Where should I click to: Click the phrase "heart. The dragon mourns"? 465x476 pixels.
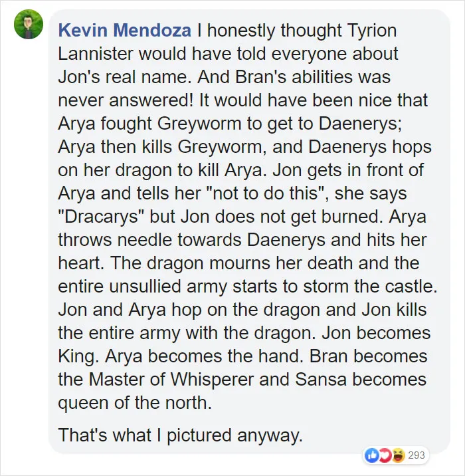point(164,263)
